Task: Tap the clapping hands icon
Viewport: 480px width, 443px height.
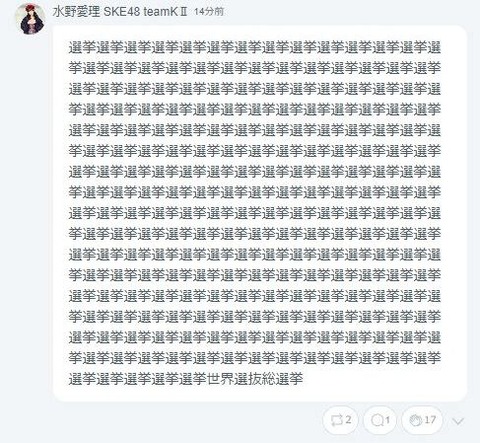Action: point(416,420)
